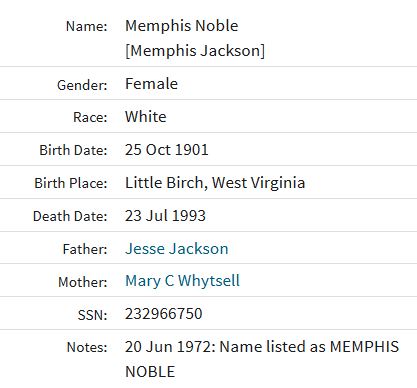Click the Race field label

[90, 117]
